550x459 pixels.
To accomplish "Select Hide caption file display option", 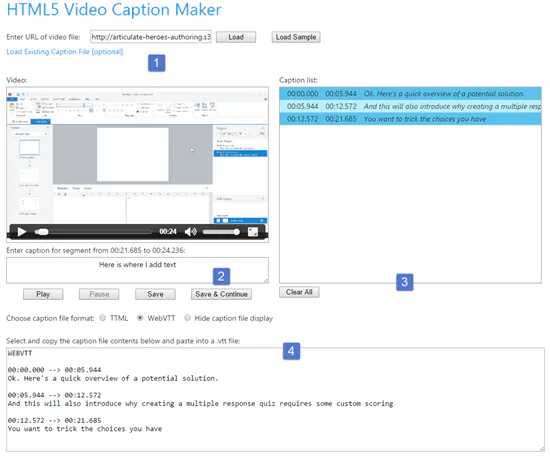I will [187, 318].
